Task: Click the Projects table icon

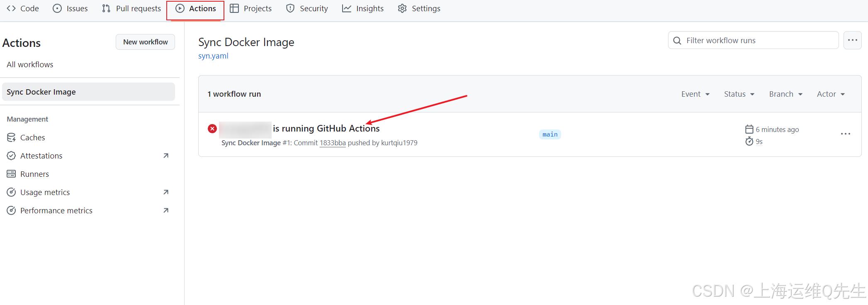Action: (x=234, y=8)
